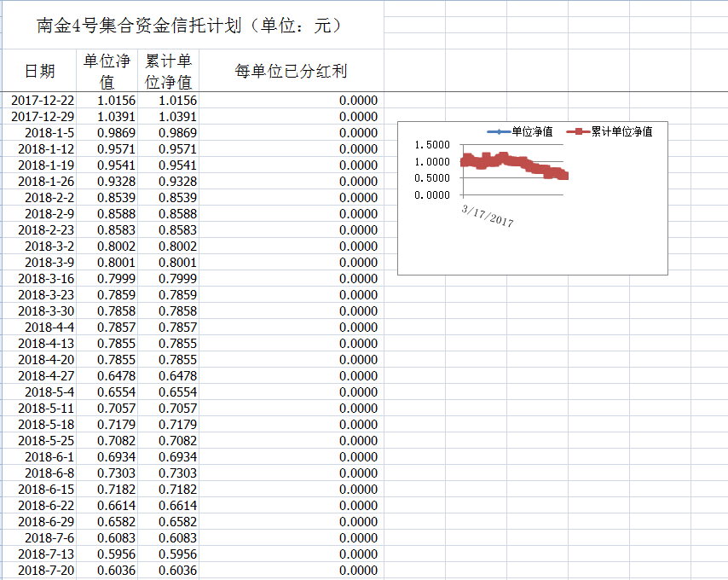Select the 日期 column header cell
Viewport: 728px width, 580px height.
pos(39,71)
